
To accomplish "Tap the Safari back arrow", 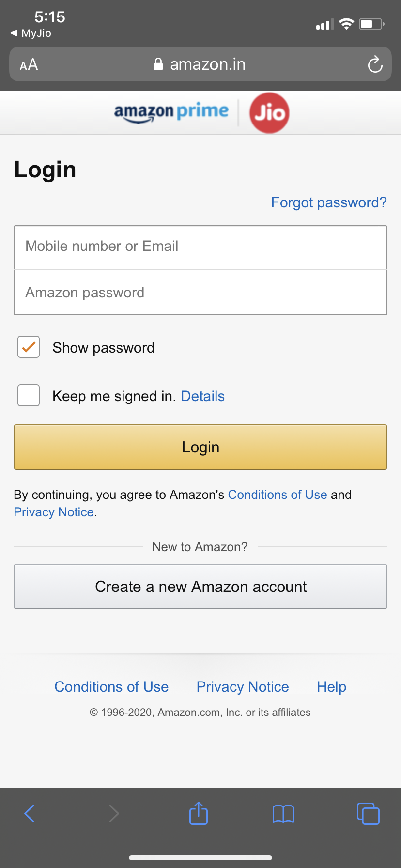I will [30, 813].
